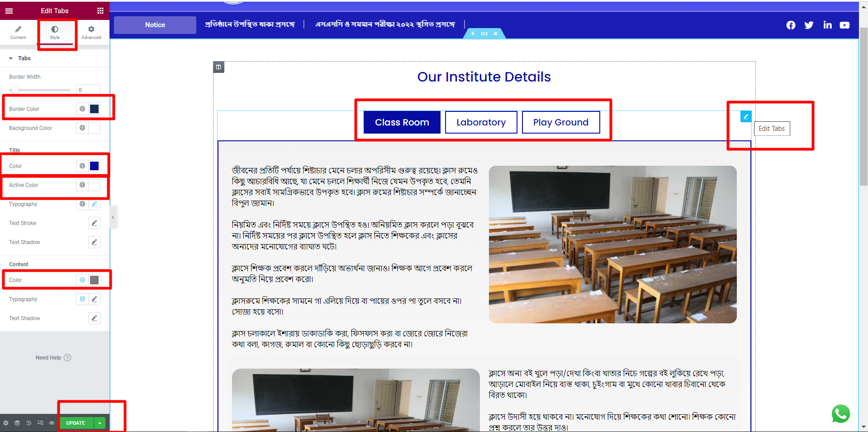Open the revision History icon

coord(28,423)
